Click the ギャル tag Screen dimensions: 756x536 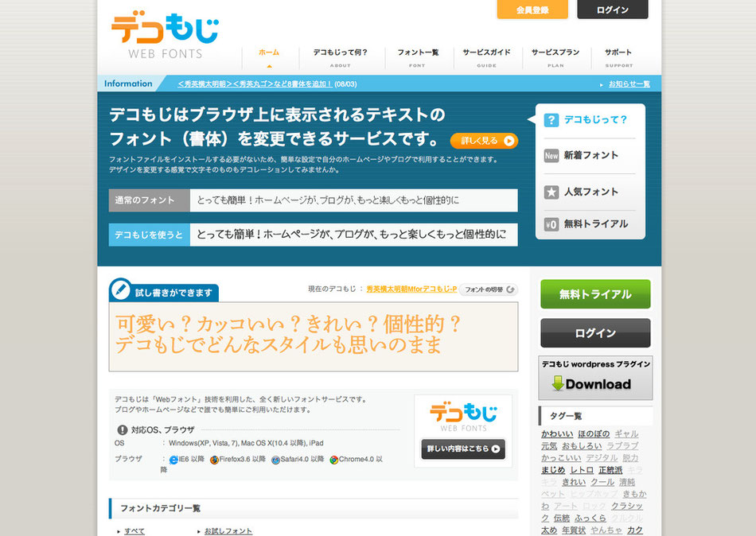pos(626,434)
